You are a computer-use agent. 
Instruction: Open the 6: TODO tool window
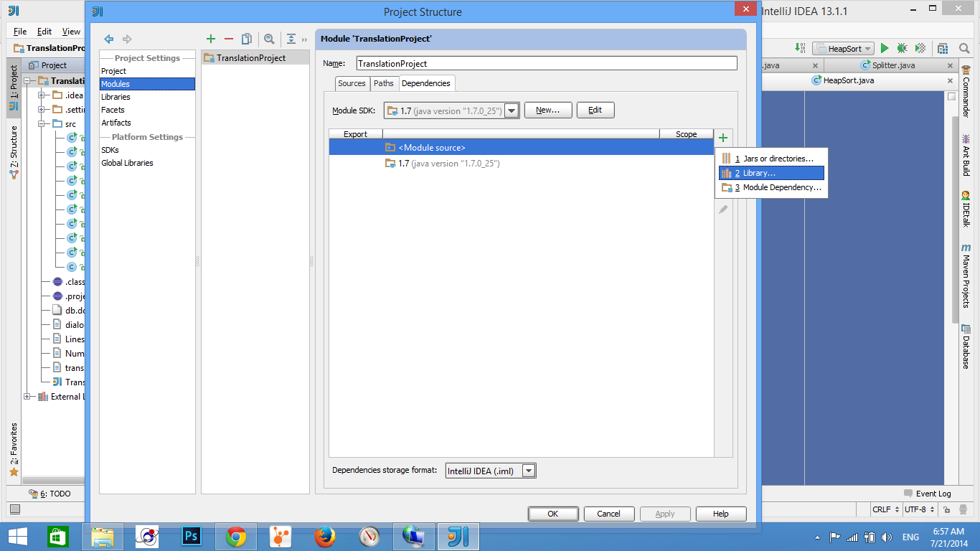[50, 494]
